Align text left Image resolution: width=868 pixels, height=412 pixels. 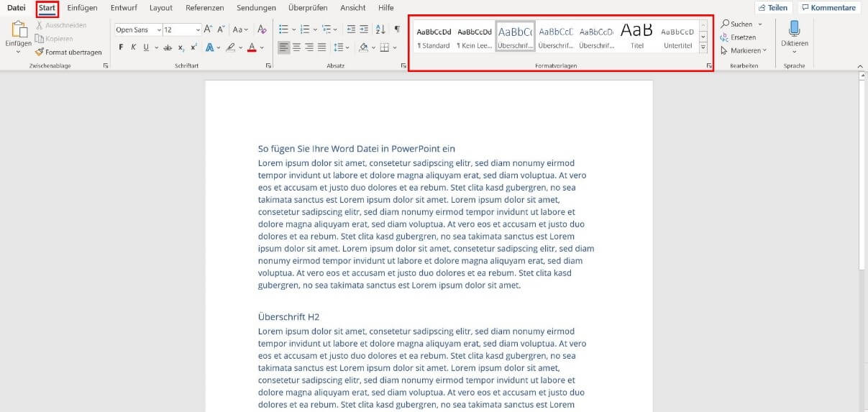[x=284, y=47]
